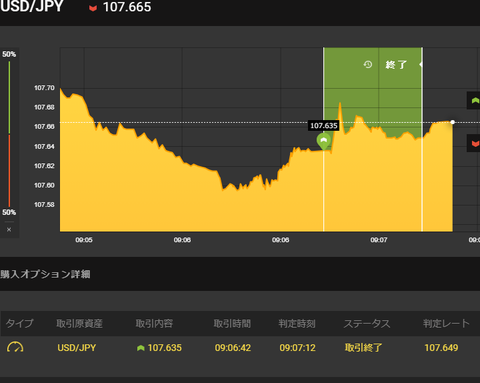480x383 pixels.
Task: Click the lower 50% sentiment value
Action: coord(9,212)
